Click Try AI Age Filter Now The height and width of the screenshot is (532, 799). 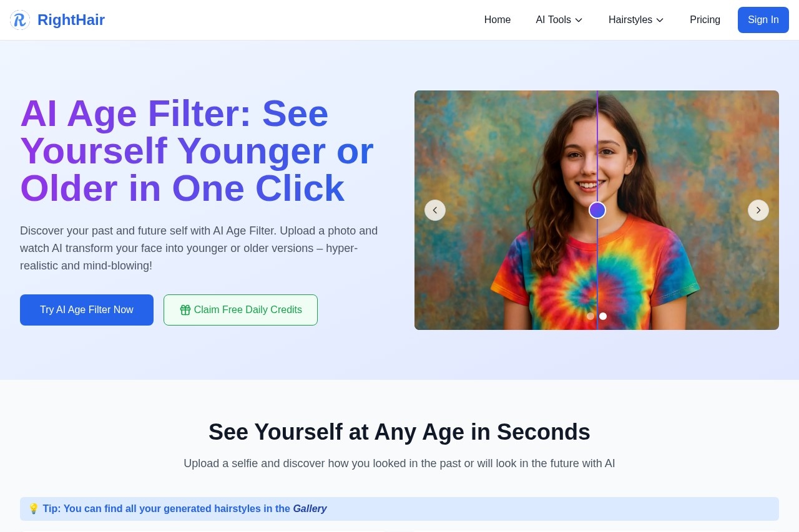tap(87, 310)
